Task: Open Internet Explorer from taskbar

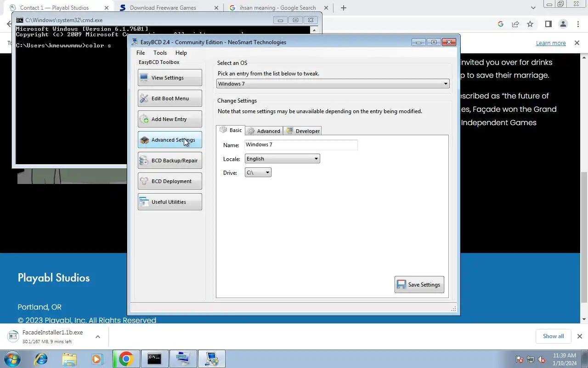Action: point(41,359)
